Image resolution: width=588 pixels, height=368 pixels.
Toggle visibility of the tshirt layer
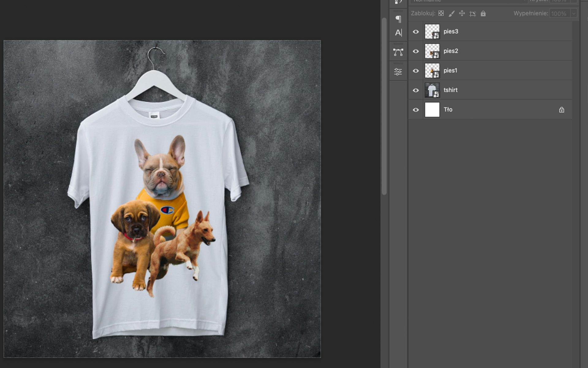tap(416, 90)
